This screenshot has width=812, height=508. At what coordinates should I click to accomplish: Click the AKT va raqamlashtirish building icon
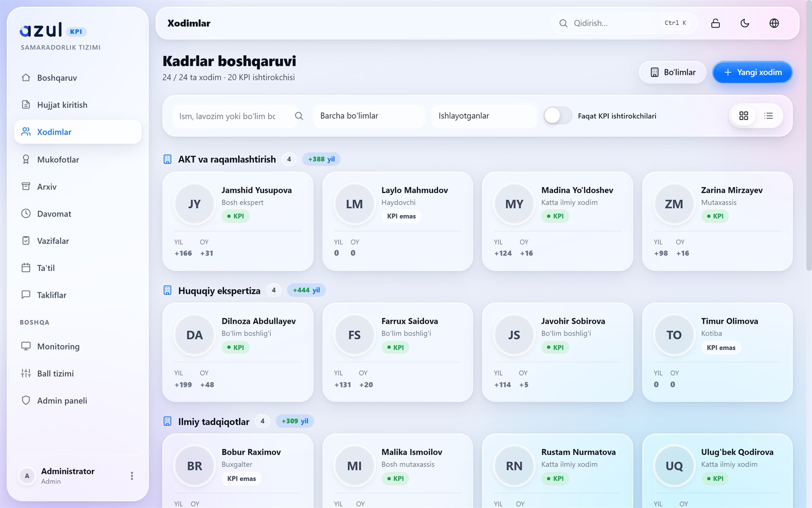tap(167, 159)
